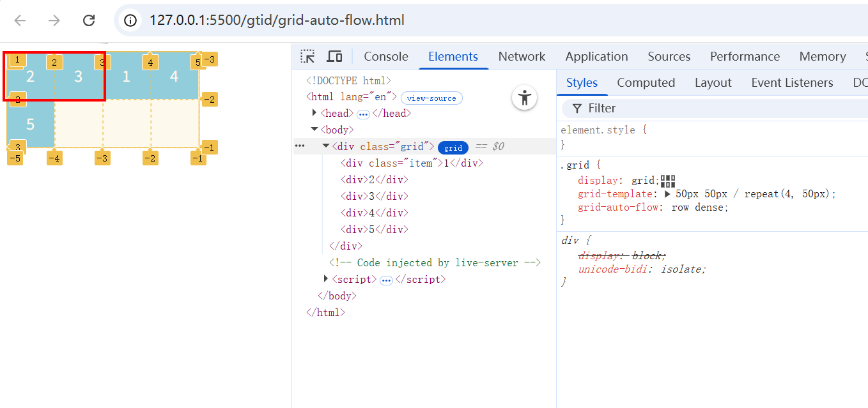
Task: Edit the display: grid value
Action: (x=644, y=180)
